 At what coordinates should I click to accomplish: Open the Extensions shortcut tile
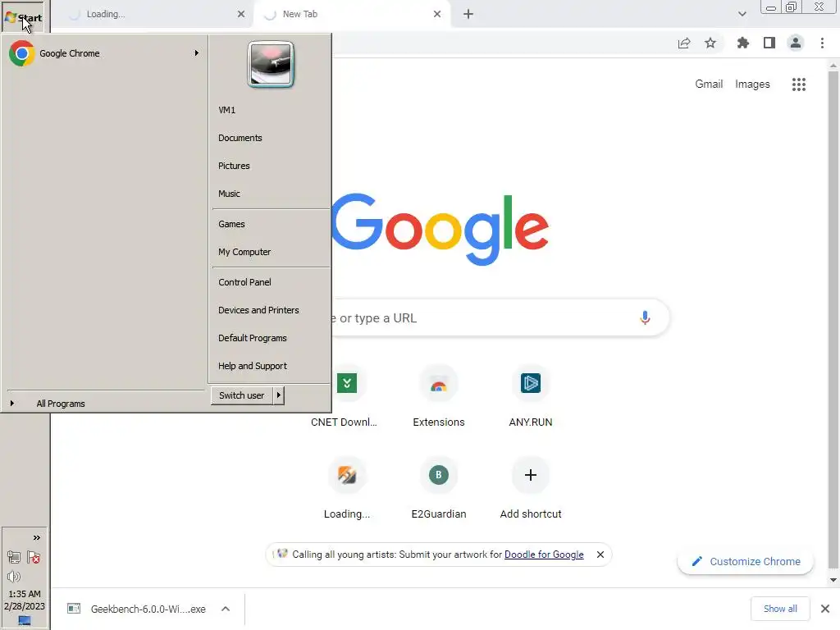438,398
